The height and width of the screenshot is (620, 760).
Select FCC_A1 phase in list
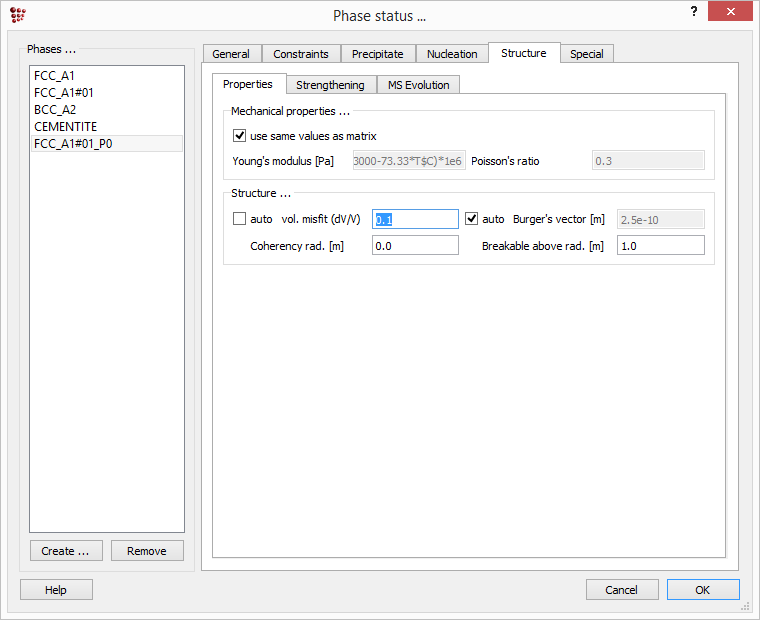click(55, 76)
